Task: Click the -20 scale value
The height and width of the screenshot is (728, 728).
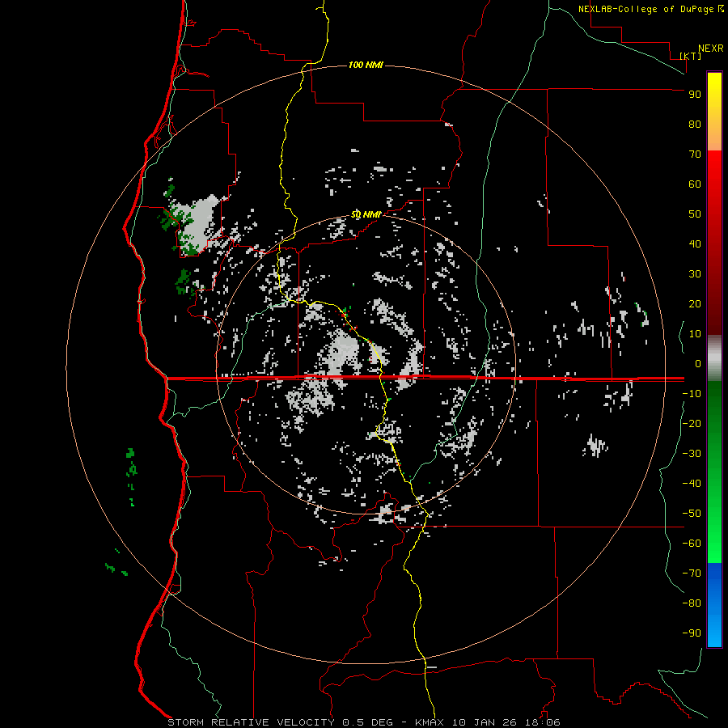Action: pos(692,424)
